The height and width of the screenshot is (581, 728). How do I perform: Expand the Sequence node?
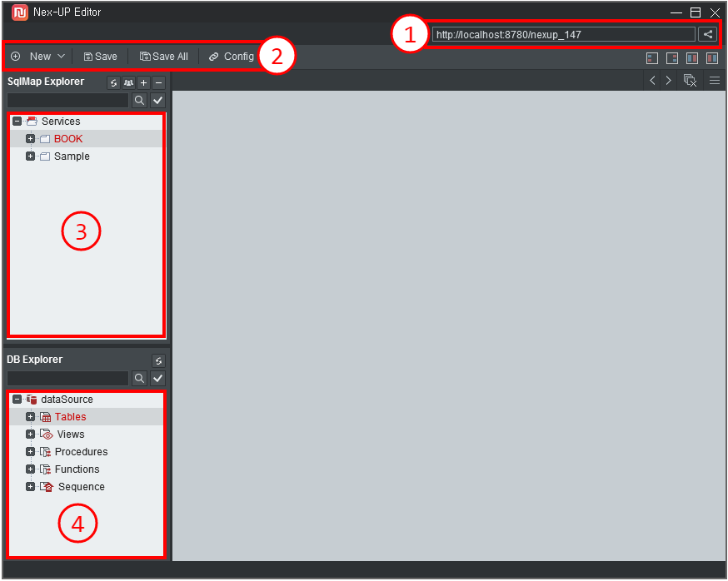(30, 487)
